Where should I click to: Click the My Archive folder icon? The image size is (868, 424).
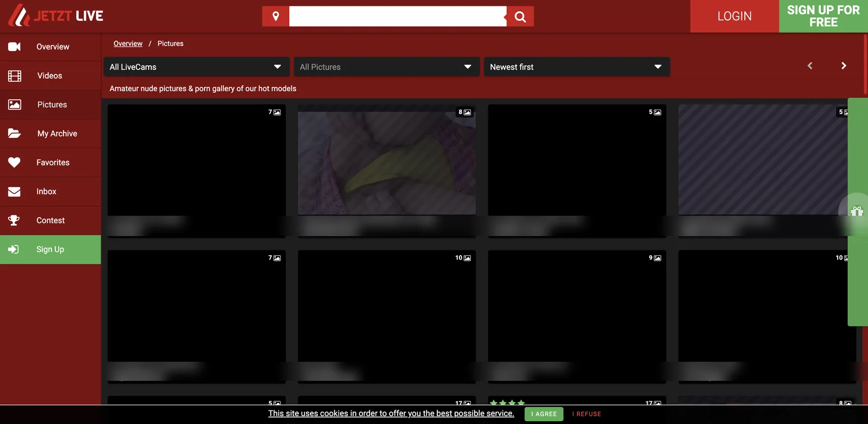pos(15,134)
